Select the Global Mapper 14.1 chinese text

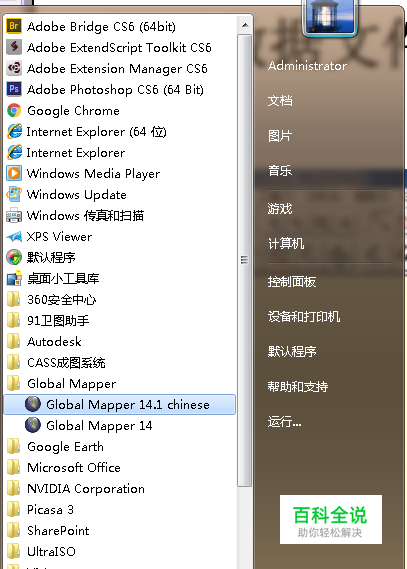point(128,405)
